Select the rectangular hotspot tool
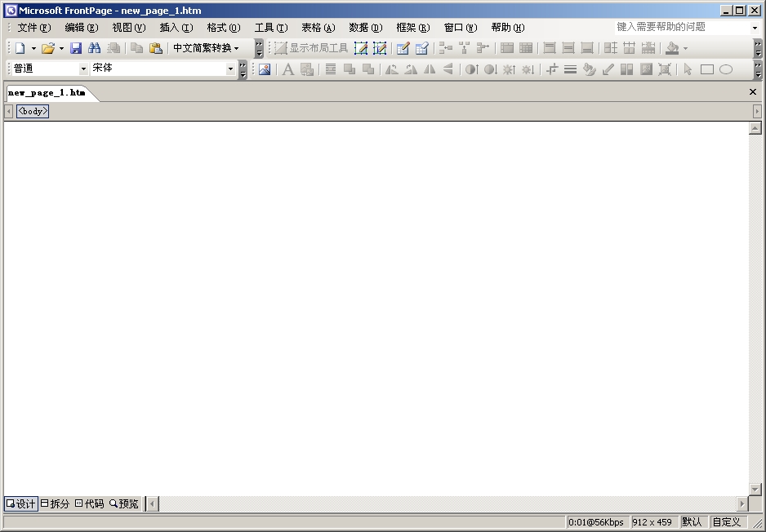This screenshot has height=532, width=766. click(707, 69)
